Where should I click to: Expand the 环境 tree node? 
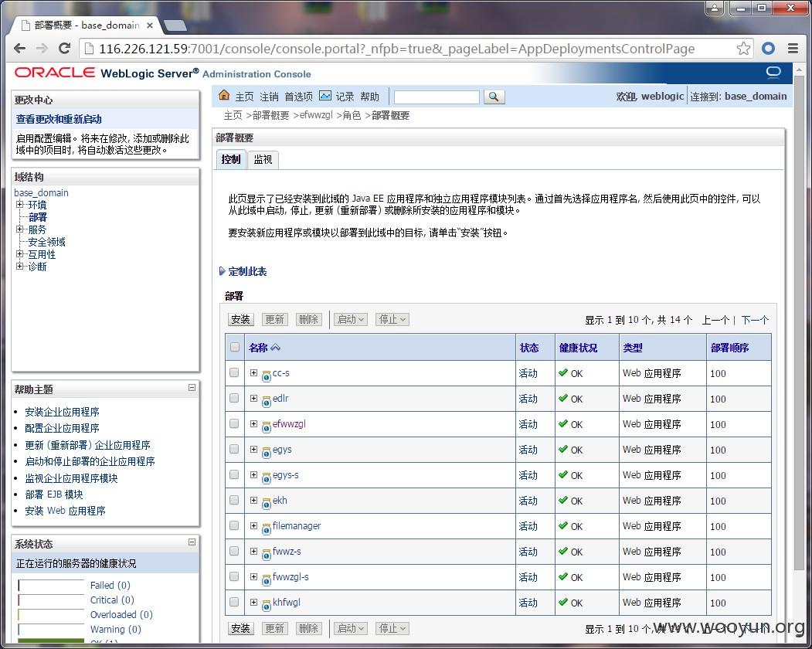coord(19,205)
